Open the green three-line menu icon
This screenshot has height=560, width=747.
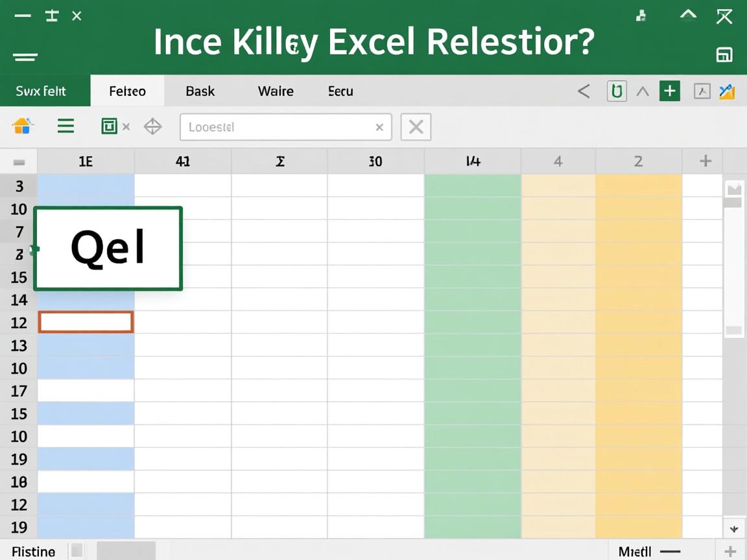[65, 126]
